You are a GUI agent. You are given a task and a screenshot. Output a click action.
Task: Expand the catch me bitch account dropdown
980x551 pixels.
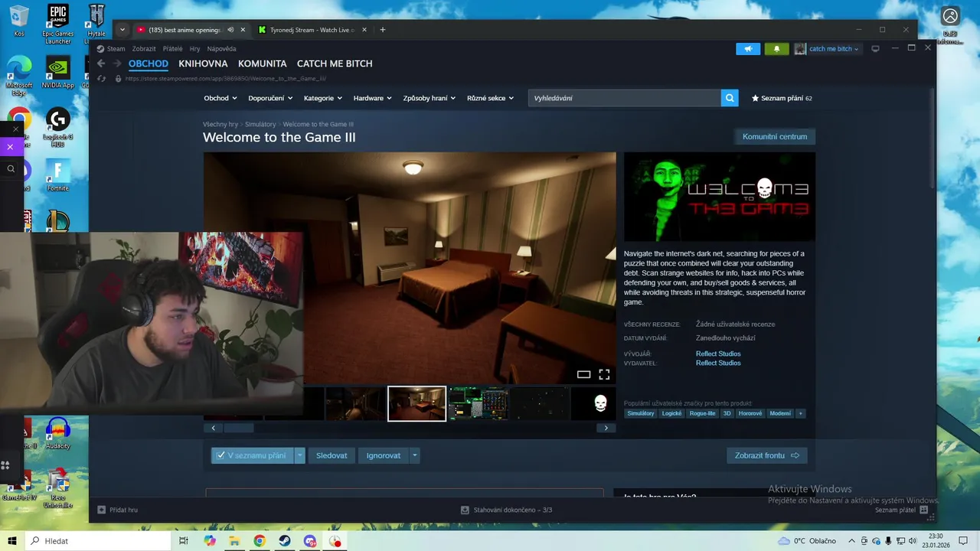pos(834,49)
